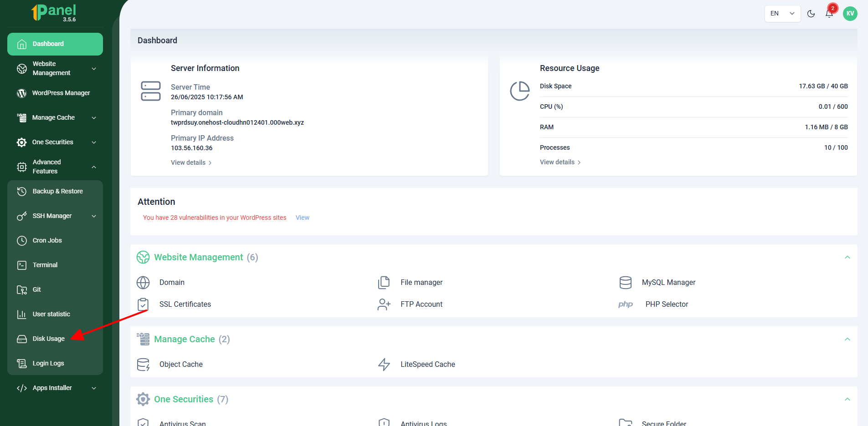Click the File manager documents icon
The height and width of the screenshot is (426, 868).
(384, 283)
